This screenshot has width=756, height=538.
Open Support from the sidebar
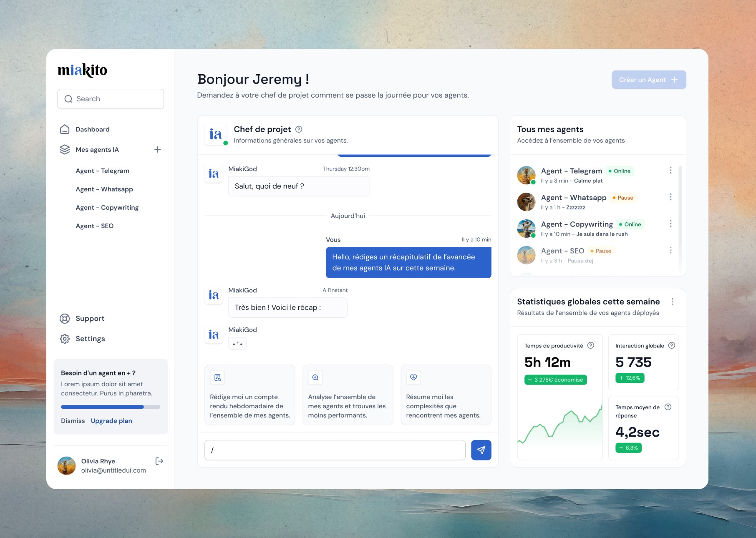click(90, 318)
